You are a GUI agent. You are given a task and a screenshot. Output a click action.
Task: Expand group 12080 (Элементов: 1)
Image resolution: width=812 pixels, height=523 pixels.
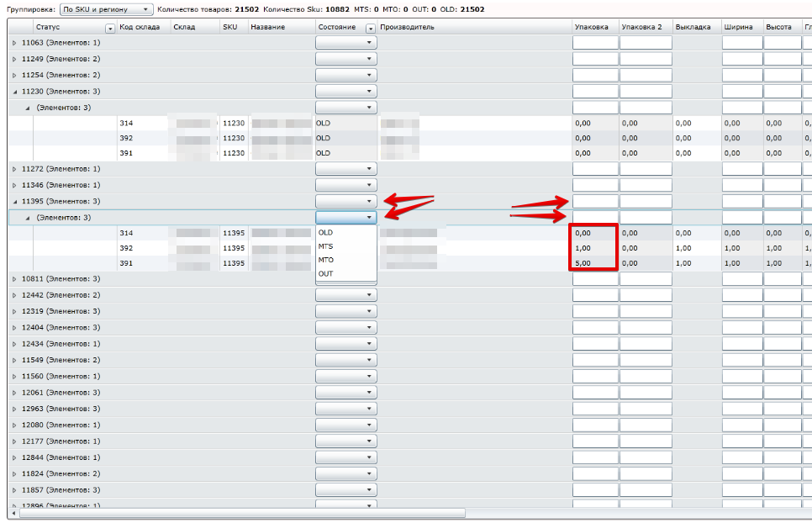[x=14, y=425]
